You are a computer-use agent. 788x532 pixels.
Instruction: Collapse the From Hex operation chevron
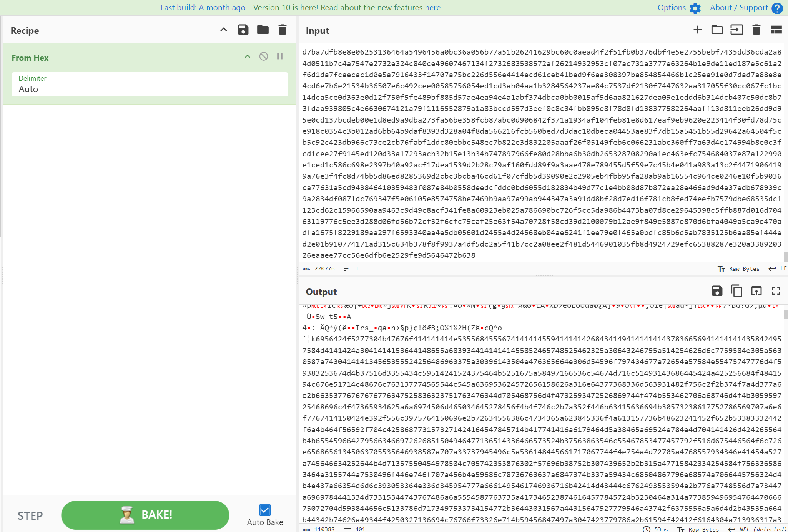click(248, 57)
